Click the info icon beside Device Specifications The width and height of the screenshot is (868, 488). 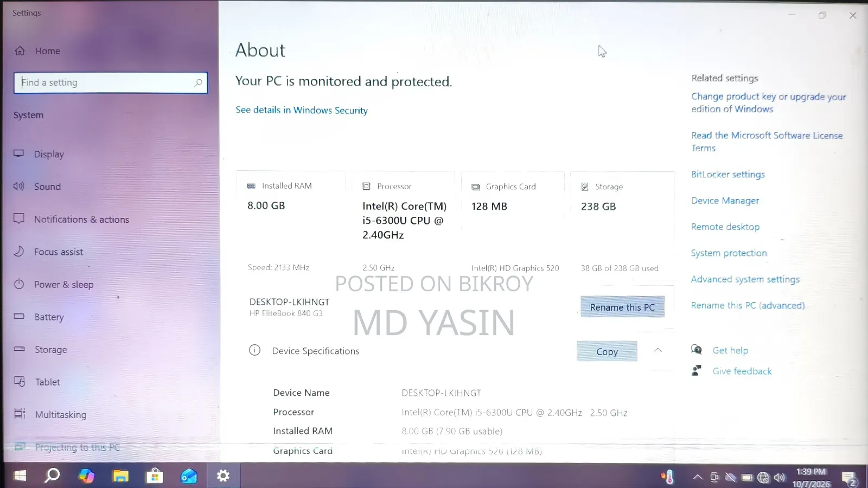[x=254, y=350]
